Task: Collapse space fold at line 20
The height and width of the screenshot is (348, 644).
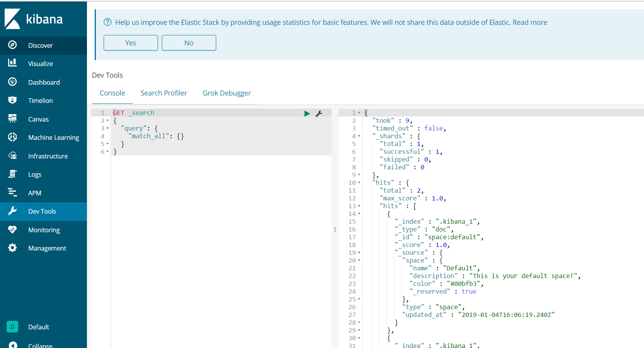Action: pos(359,261)
